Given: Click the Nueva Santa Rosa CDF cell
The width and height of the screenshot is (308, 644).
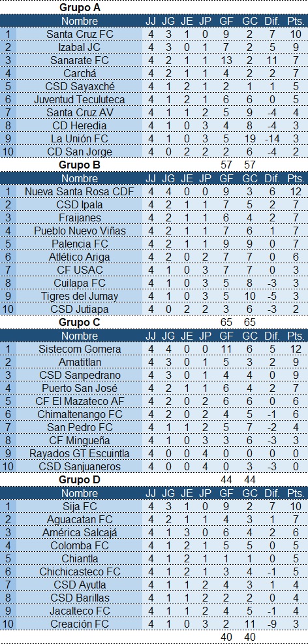Looking at the screenshot, I should [x=80, y=191].
